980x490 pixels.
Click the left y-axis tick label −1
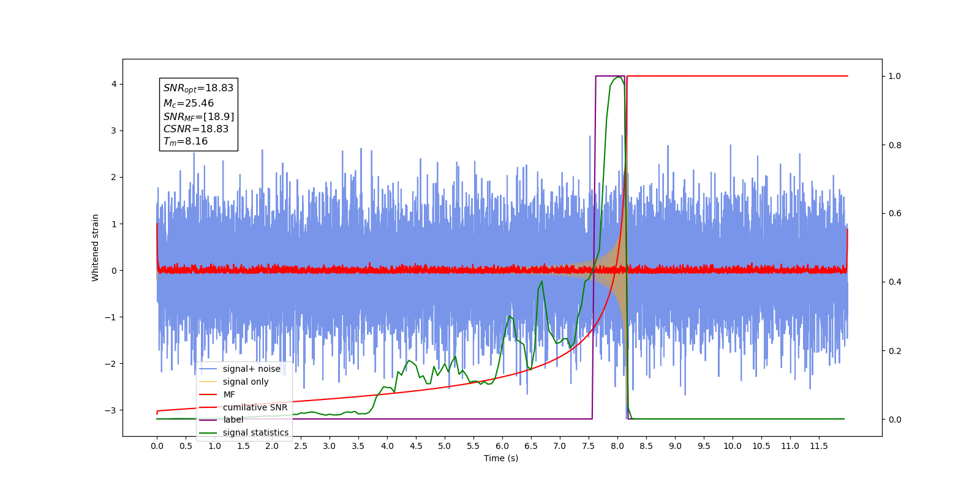tap(111, 317)
